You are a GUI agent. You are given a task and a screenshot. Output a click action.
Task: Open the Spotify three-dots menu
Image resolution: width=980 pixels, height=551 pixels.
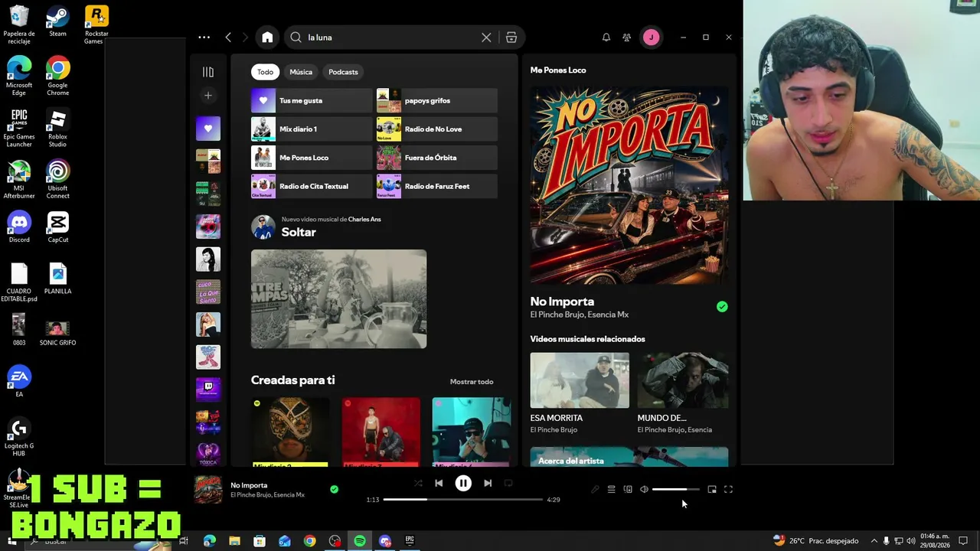pyautogui.click(x=204, y=37)
